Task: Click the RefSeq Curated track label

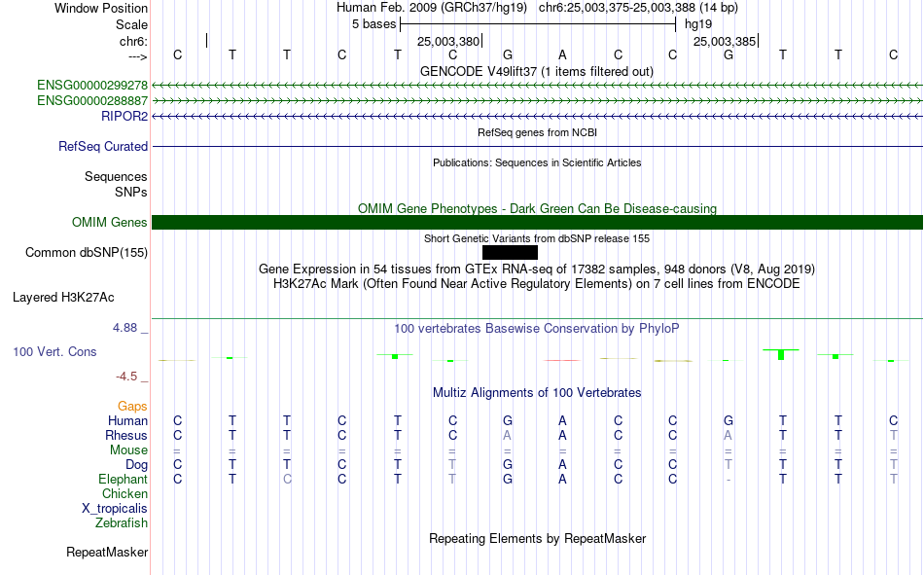Action: (x=103, y=146)
